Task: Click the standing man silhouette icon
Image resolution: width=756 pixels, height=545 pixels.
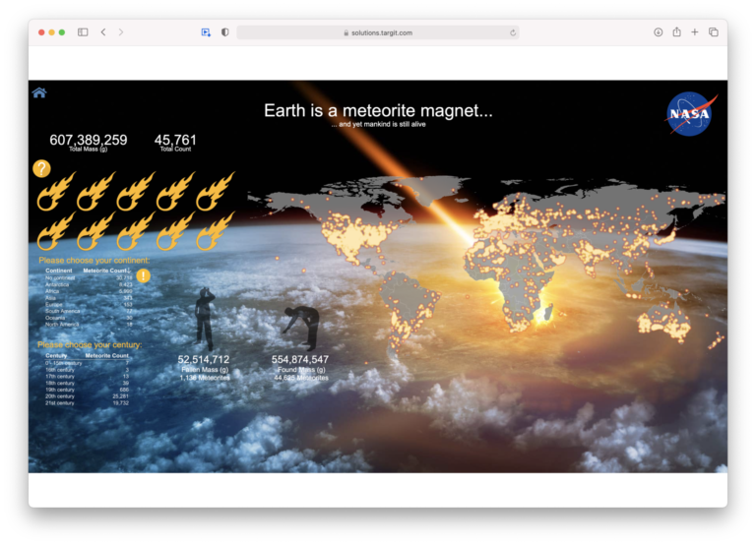Action: click(x=205, y=318)
